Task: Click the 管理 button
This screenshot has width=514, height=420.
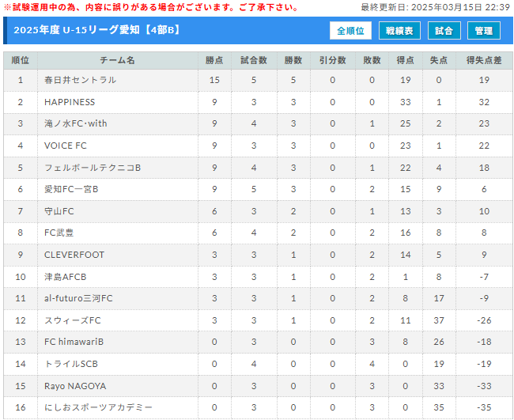Action: (x=483, y=31)
